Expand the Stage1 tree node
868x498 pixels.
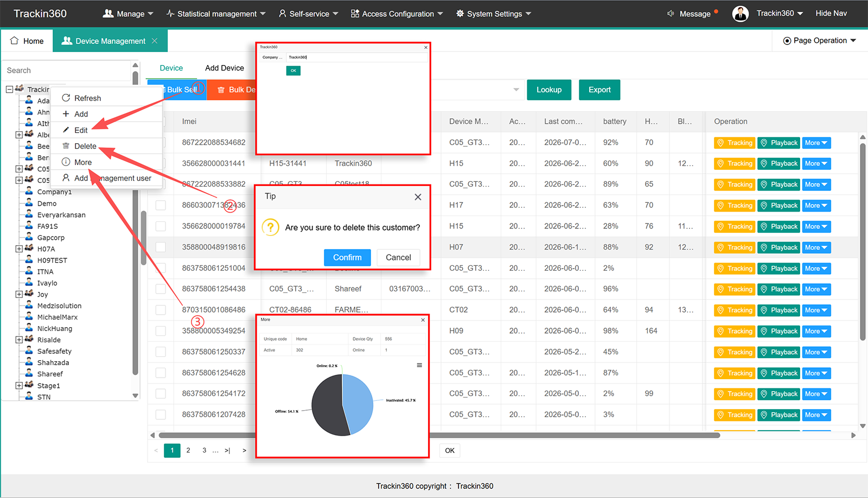pyautogui.click(x=19, y=385)
